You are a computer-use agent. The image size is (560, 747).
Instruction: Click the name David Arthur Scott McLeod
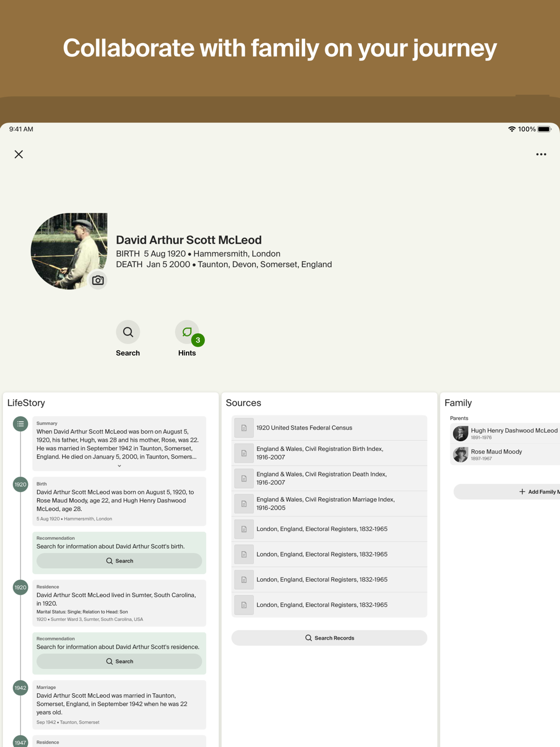(189, 240)
